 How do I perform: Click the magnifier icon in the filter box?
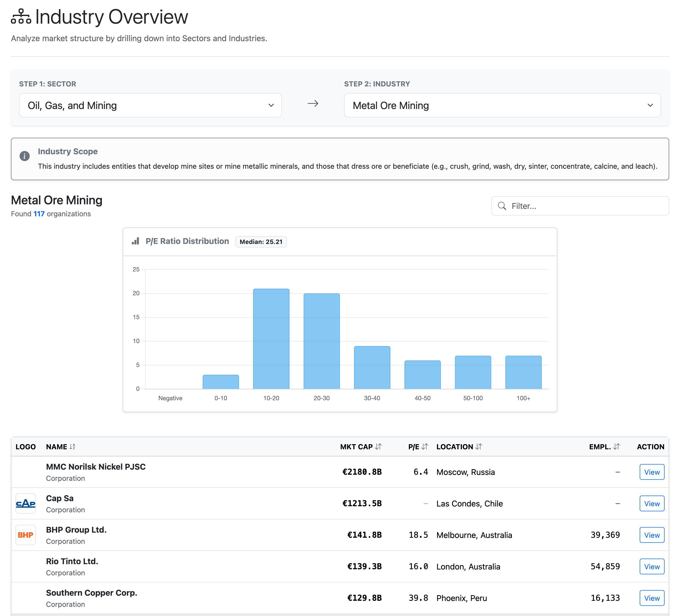coord(502,206)
